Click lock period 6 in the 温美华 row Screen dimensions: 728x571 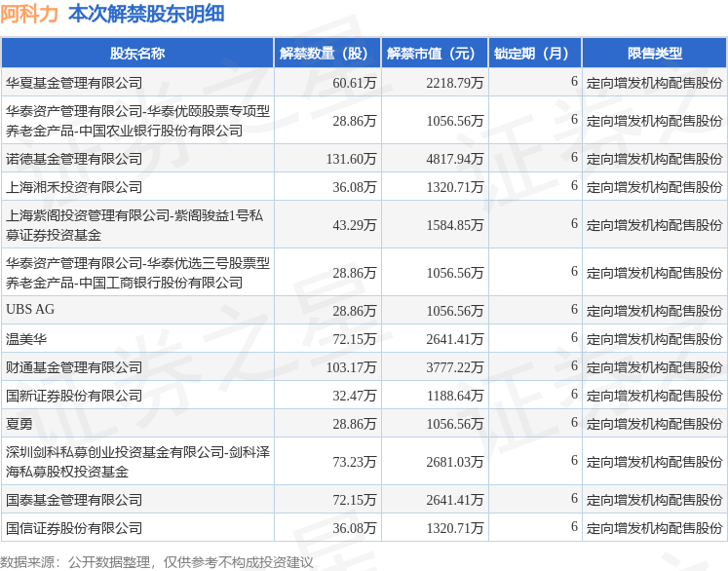[574, 337]
